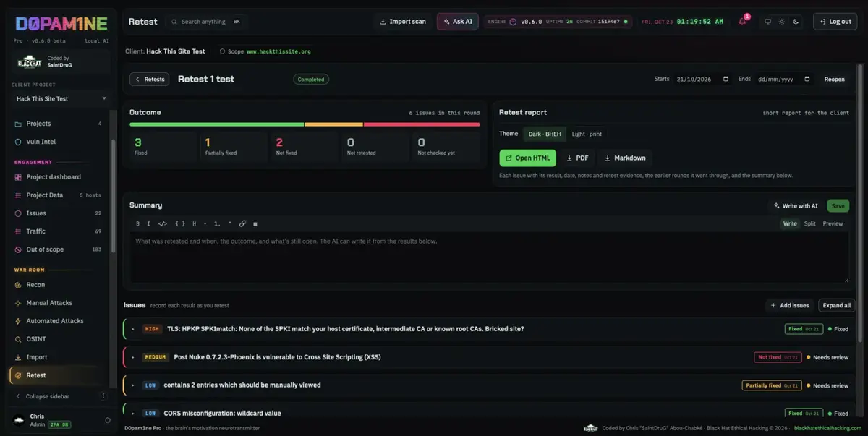
Task: Switch Summary editor to Preview tab
Action: [x=833, y=223]
